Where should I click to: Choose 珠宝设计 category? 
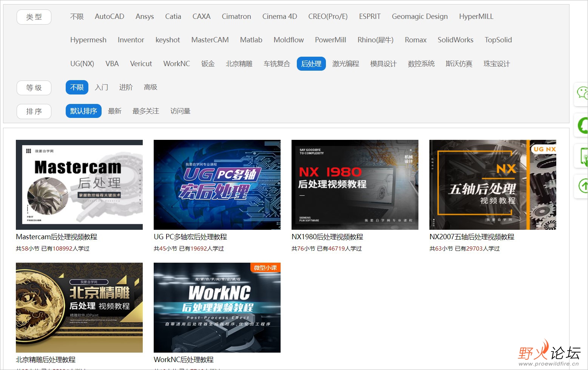497,64
